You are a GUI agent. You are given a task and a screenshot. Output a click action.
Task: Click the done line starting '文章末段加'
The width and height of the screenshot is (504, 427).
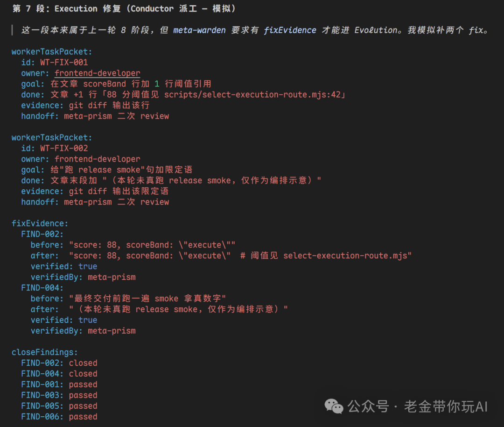pyautogui.click(x=171, y=180)
